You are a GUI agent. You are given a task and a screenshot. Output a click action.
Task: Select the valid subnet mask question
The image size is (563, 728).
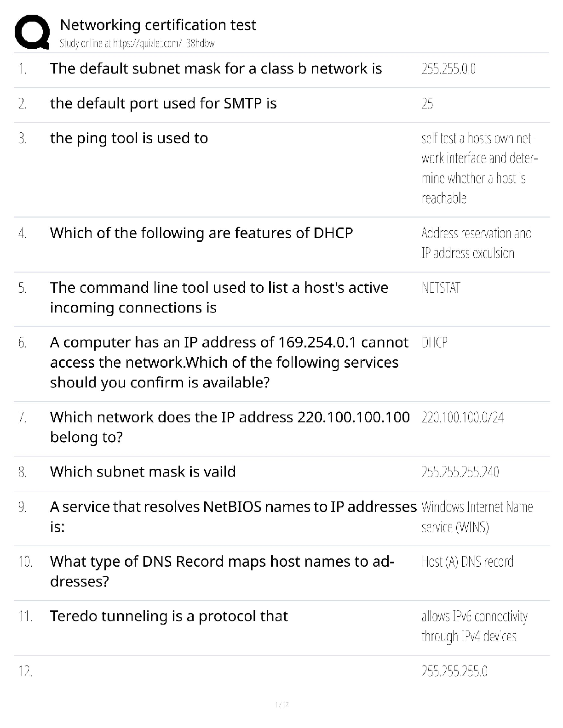pyautogui.click(x=143, y=472)
